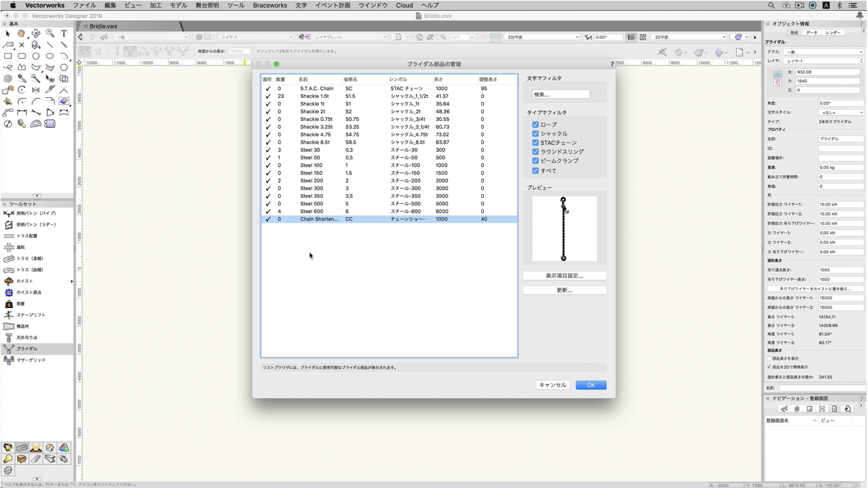This screenshot has width=868, height=488.
Task: Click the キャンセル button
Action: click(x=552, y=385)
